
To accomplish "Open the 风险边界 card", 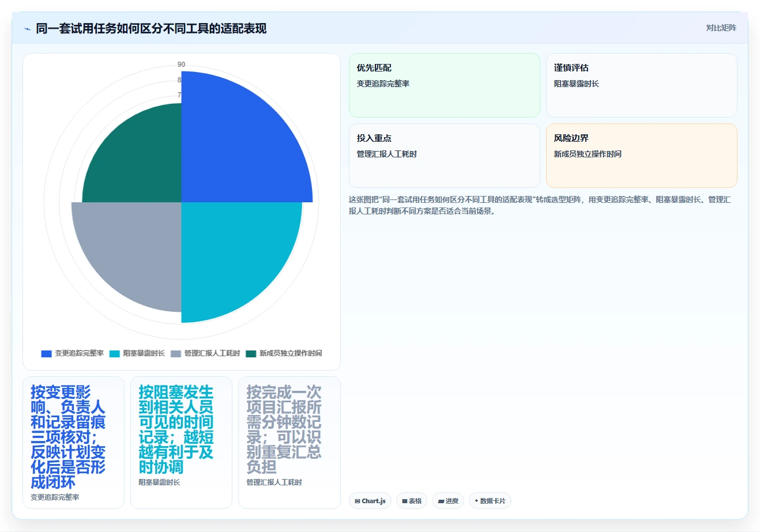I will tap(642, 156).
